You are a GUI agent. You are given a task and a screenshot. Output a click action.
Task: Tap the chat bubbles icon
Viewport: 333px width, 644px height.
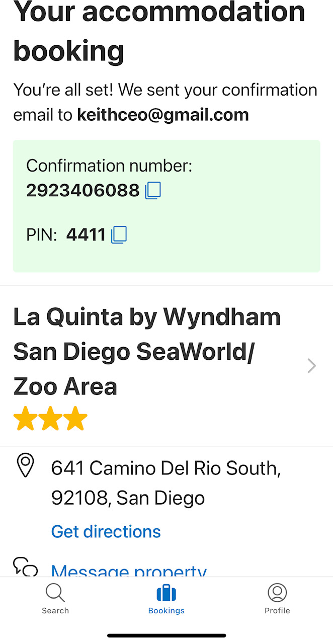click(x=26, y=568)
